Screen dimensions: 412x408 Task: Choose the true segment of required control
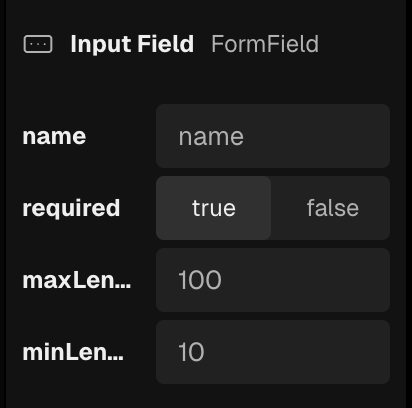(213, 208)
